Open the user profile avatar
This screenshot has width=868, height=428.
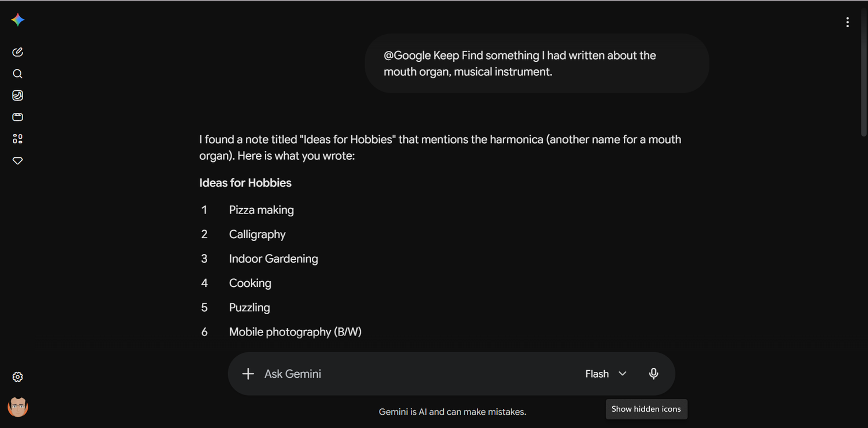pyautogui.click(x=18, y=407)
